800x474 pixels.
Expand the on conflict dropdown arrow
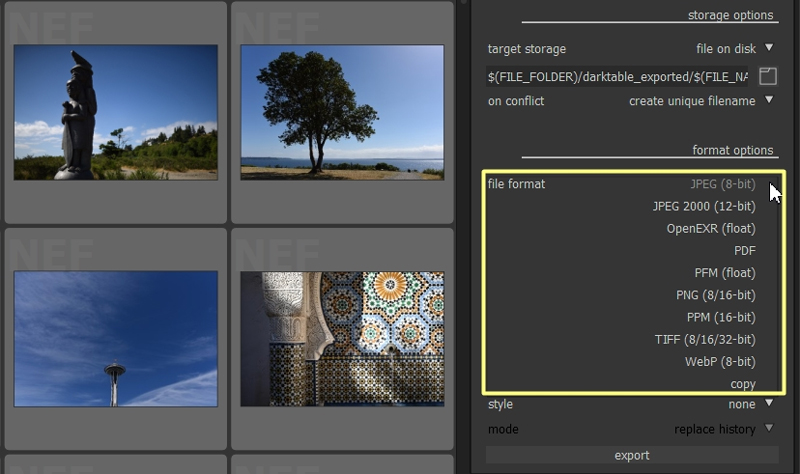coord(769,100)
